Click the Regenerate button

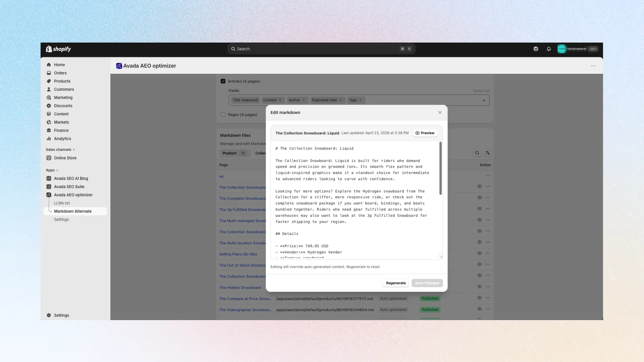[396, 283]
